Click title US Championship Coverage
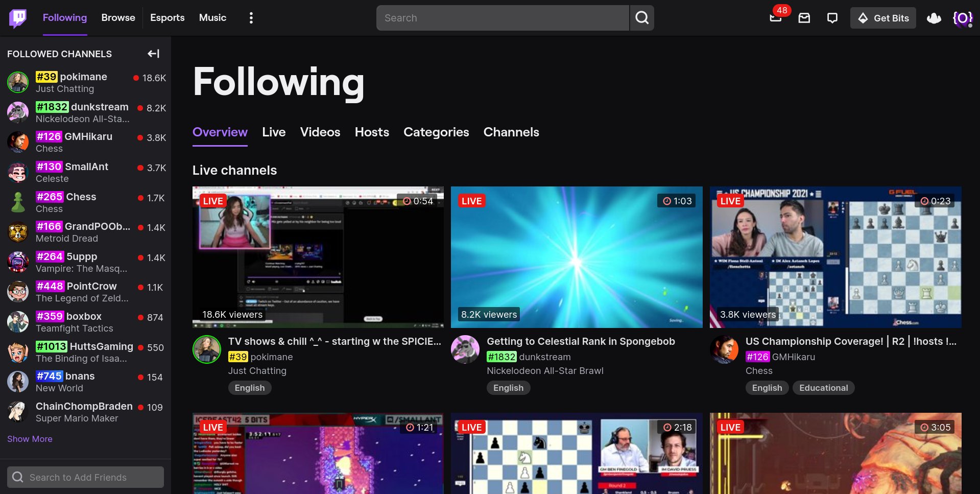 coord(851,341)
